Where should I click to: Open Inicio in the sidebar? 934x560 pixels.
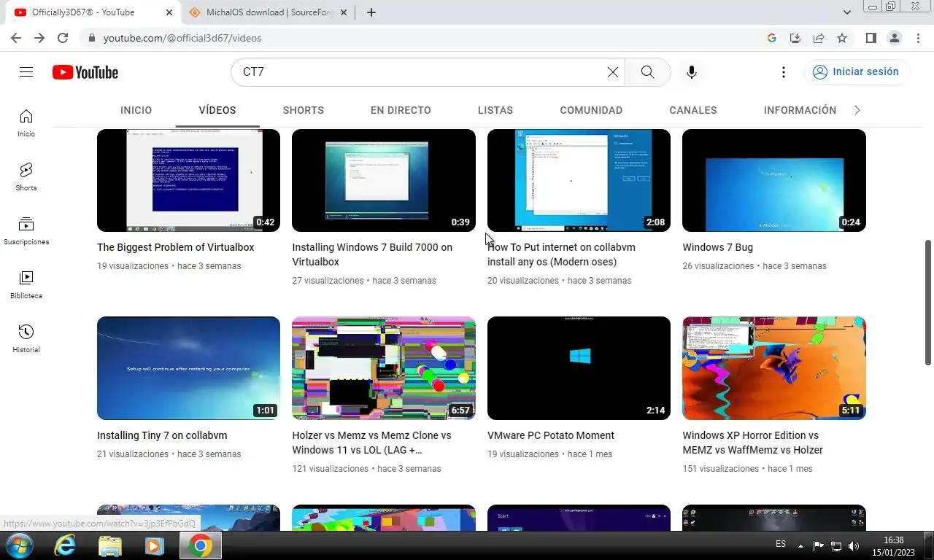pyautogui.click(x=26, y=123)
